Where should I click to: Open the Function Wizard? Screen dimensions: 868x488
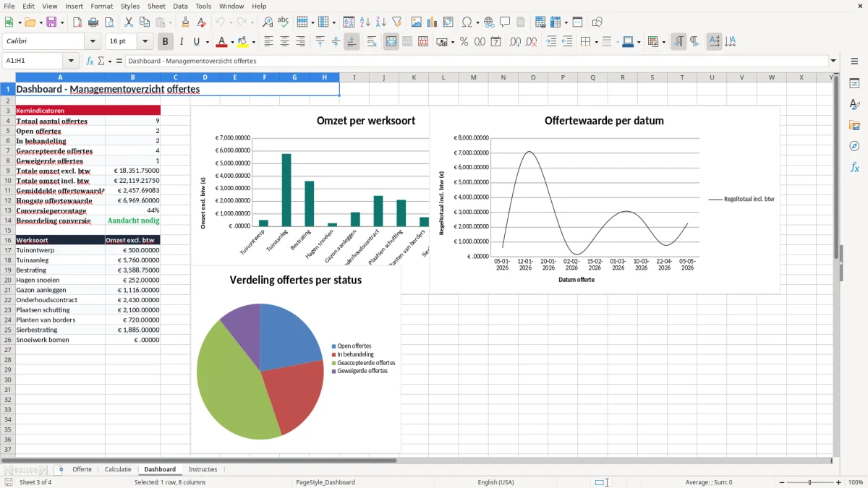pos(90,61)
